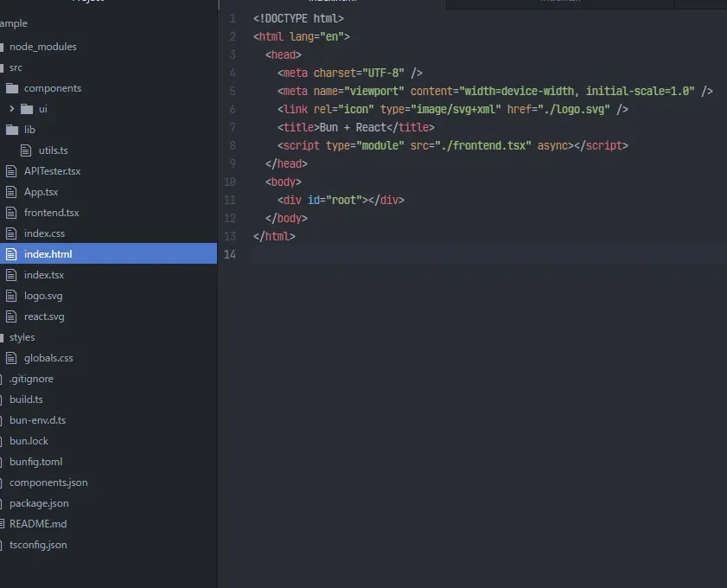The height and width of the screenshot is (588, 727).
Task: Expand the ui folder chevron
Action: 12,109
